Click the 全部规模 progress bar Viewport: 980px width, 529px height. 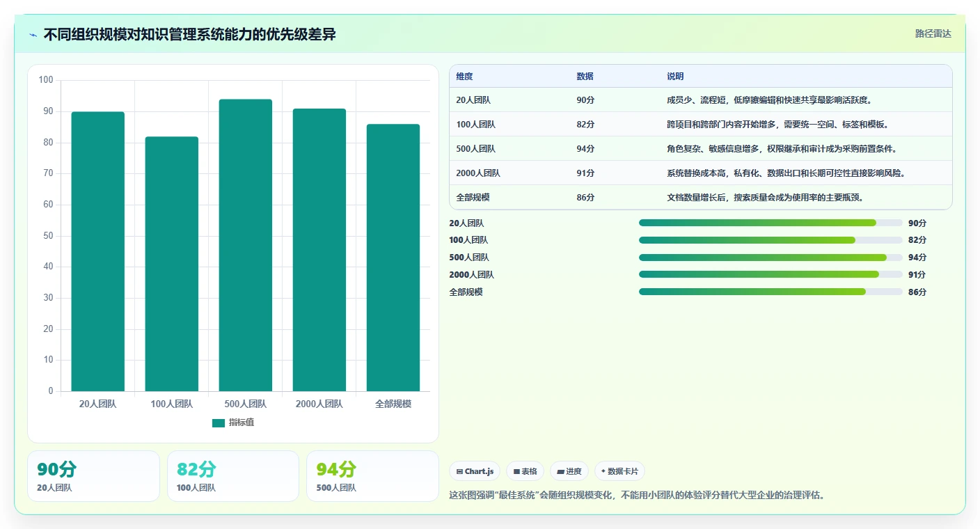click(770, 292)
